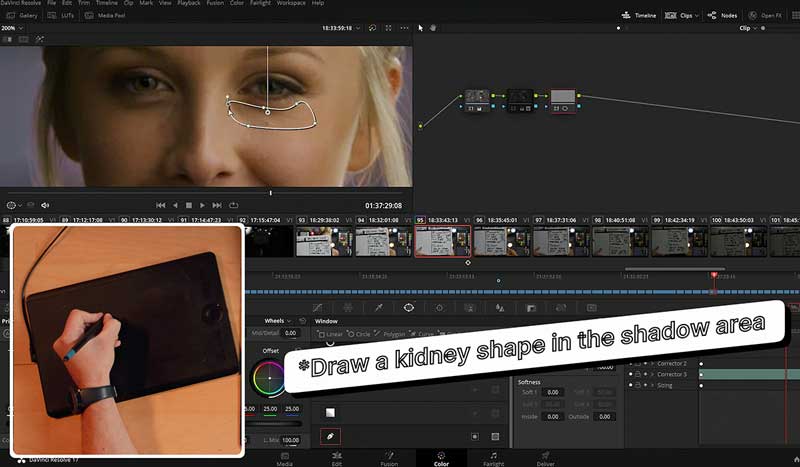800x467 pixels.
Task: Toggle the Nodes panel button
Action: click(x=722, y=15)
